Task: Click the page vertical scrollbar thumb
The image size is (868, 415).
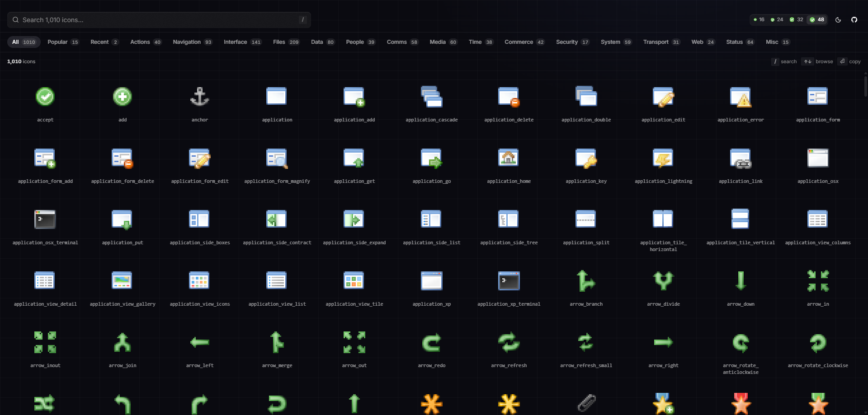Action: (865, 86)
